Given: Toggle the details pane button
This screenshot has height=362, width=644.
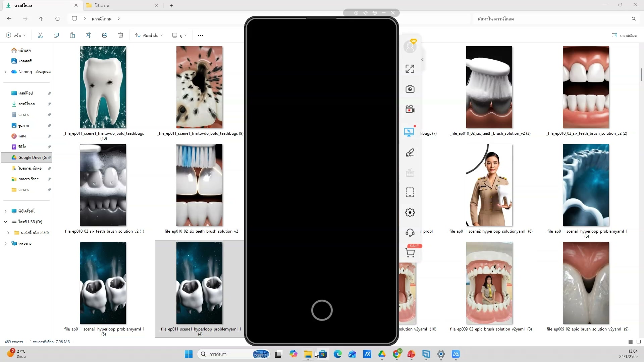Looking at the screenshot, I should coord(624,35).
